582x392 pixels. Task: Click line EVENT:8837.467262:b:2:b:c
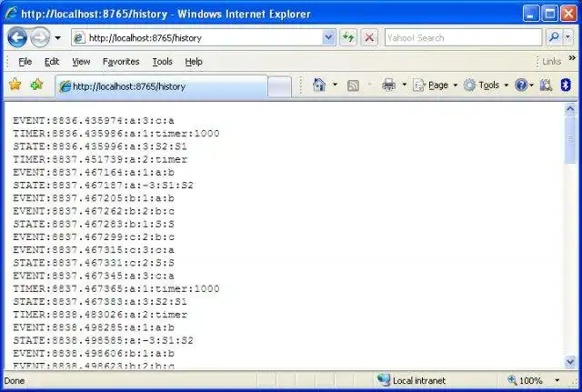94,211
